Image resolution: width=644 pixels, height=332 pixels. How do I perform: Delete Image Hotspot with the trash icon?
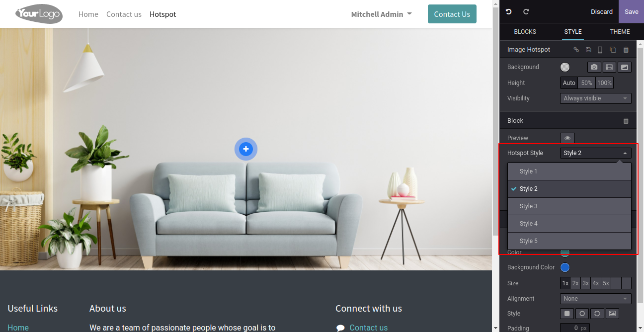point(626,50)
